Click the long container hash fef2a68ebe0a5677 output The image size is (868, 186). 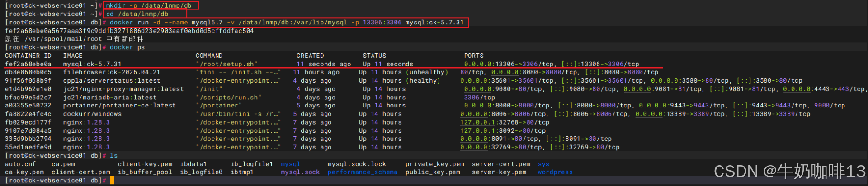coord(129,31)
